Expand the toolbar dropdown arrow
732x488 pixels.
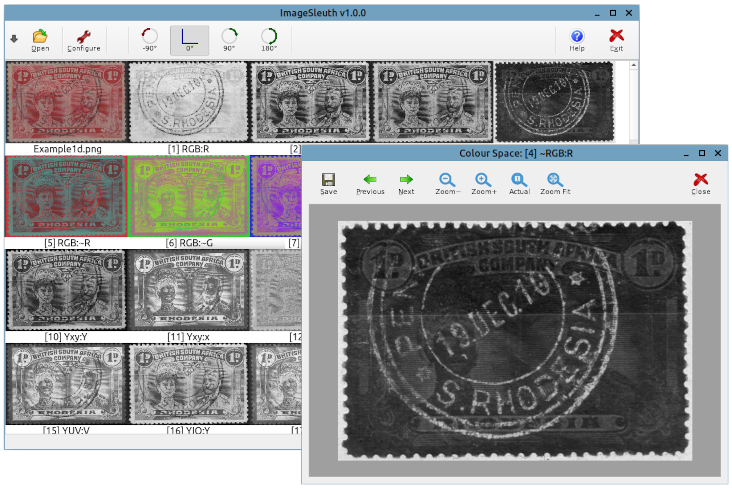coord(14,39)
